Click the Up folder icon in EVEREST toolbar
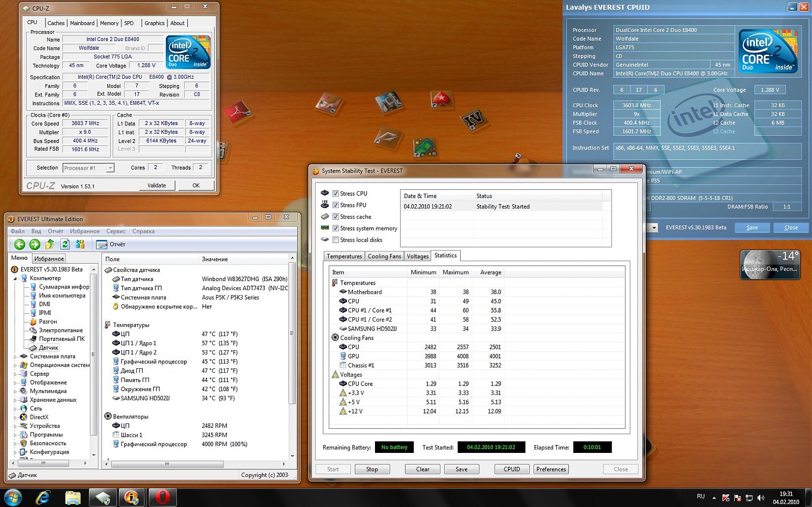The height and width of the screenshot is (507, 812). [x=50, y=244]
